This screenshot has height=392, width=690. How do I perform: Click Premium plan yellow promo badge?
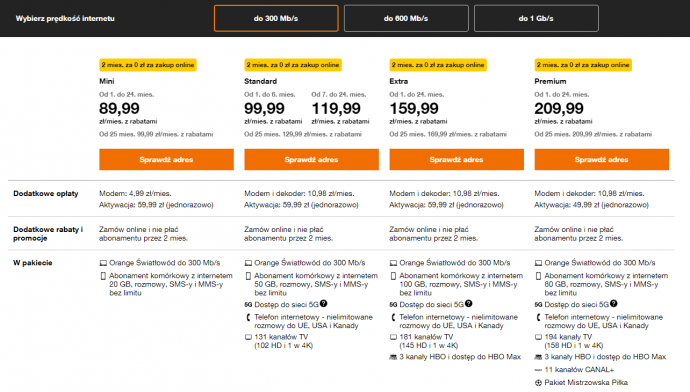pos(583,65)
